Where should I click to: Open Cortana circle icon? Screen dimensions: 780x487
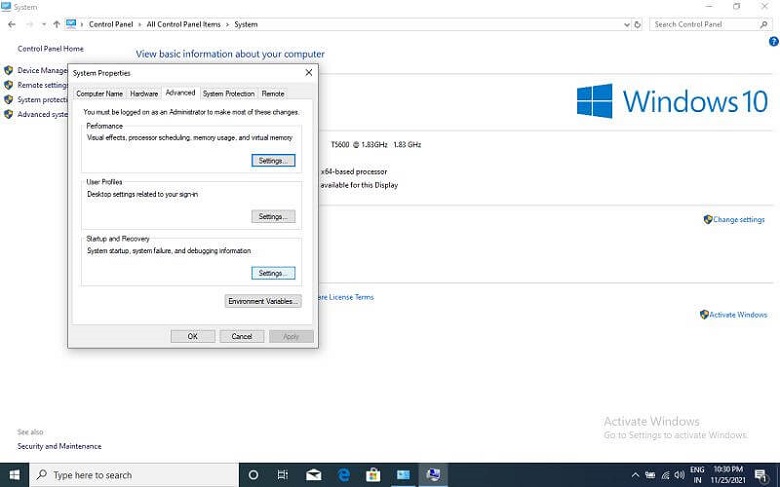253,475
